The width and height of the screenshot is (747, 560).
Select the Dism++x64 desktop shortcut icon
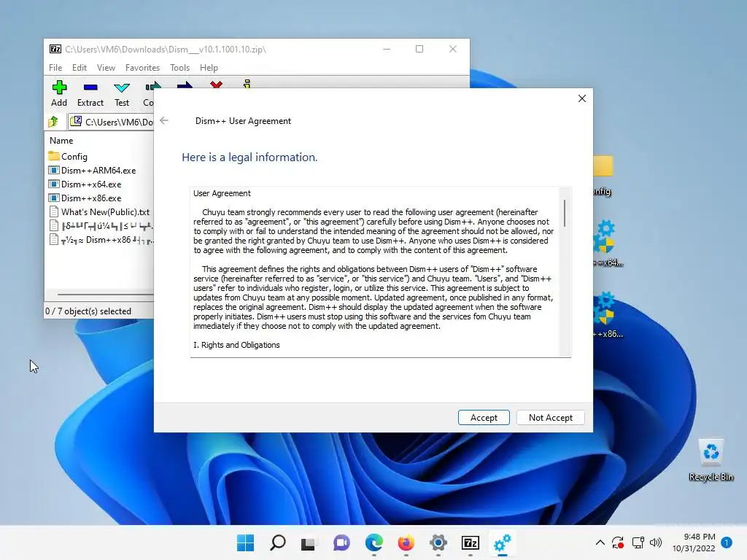[x=608, y=244]
